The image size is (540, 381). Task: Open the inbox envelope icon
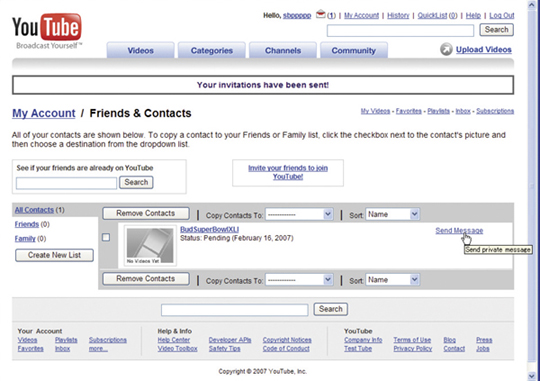321,14
